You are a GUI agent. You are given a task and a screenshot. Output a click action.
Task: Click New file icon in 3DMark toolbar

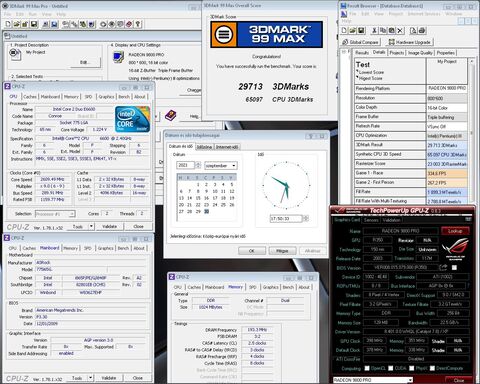[8, 24]
